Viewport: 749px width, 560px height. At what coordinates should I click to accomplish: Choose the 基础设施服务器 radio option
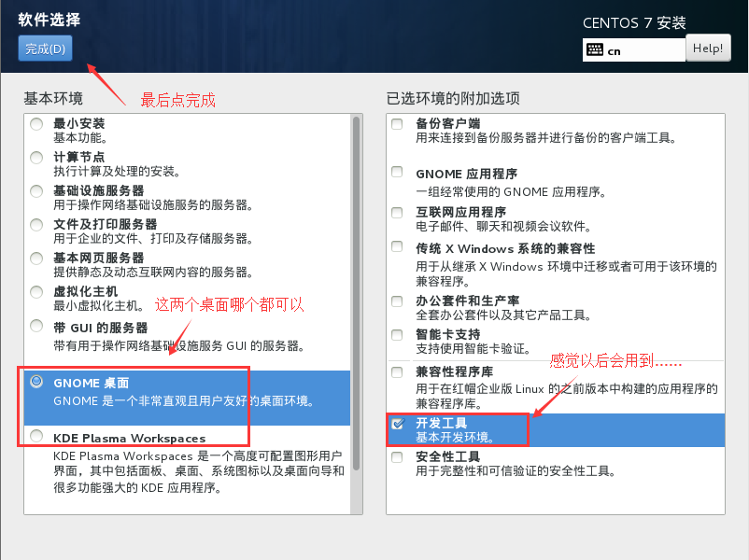pyautogui.click(x=36, y=191)
